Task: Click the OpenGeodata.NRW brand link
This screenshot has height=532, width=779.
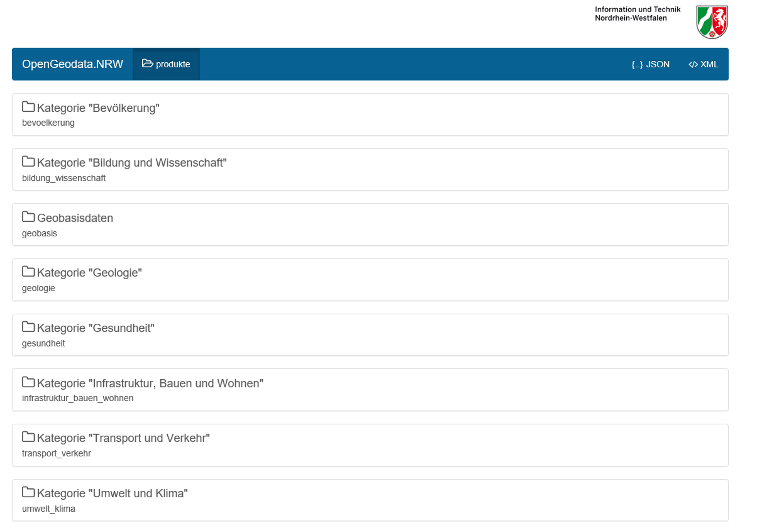Action: tap(72, 64)
